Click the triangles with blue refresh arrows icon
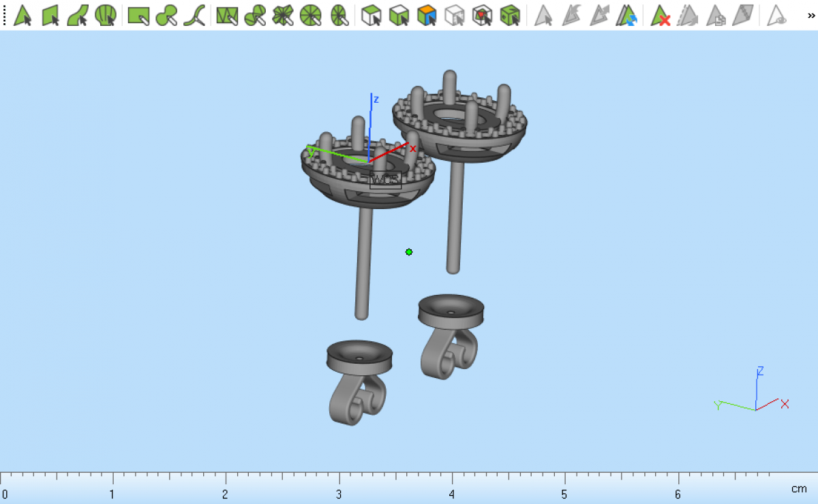Image resolution: width=818 pixels, height=504 pixels. pos(626,15)
